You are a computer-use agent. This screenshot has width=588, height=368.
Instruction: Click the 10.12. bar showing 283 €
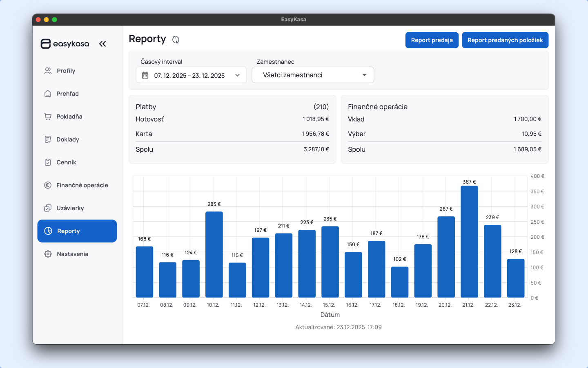[214, 254]
